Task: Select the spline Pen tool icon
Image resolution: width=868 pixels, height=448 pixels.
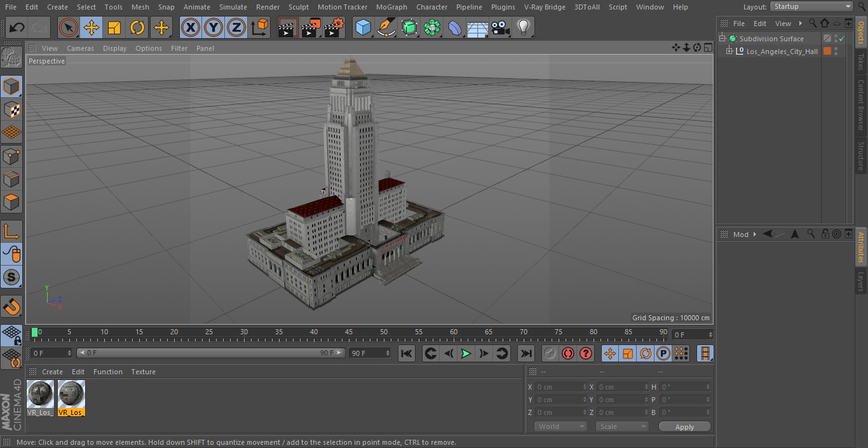Action: 386,27
